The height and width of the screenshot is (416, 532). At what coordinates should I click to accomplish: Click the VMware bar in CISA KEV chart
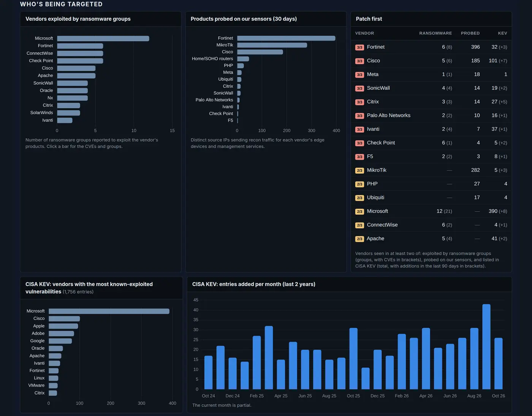pos(53,386)
